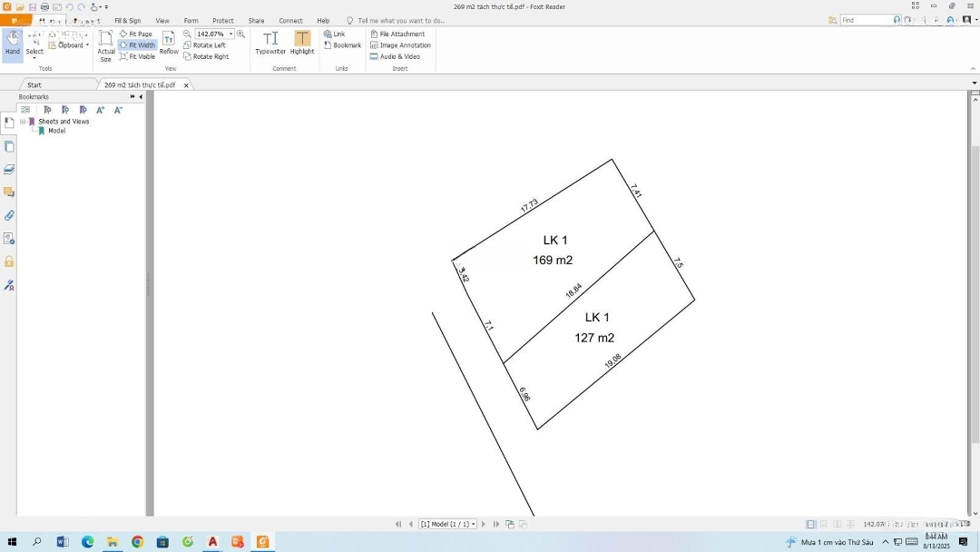Show the Attachments paperclip panel
This screenshot has height=552, width=980.
(x=9, y=215)
